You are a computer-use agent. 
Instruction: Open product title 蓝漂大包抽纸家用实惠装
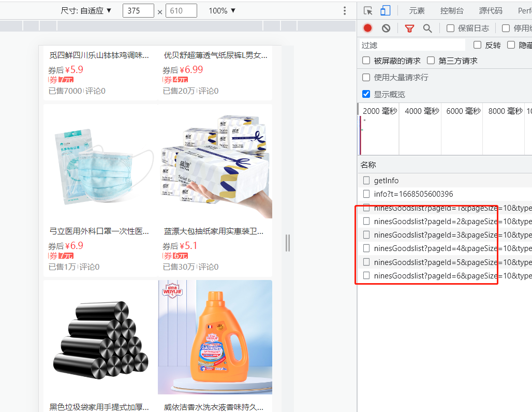point(213,231)
